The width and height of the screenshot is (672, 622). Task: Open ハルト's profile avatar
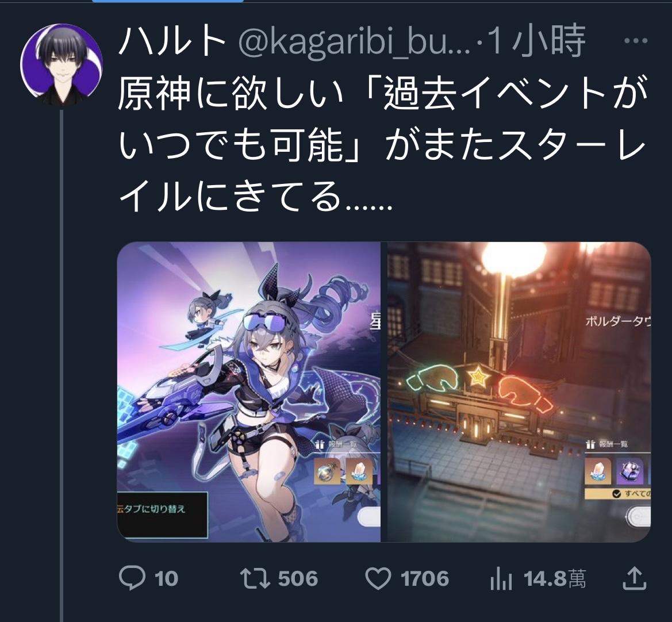tap(62, 64)
